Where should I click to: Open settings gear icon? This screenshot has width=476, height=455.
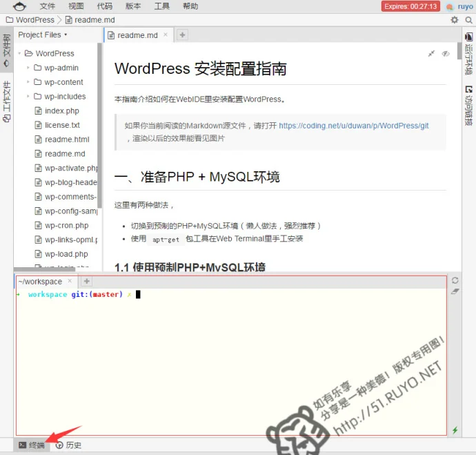pyautogui.click(x=455, y=20)
